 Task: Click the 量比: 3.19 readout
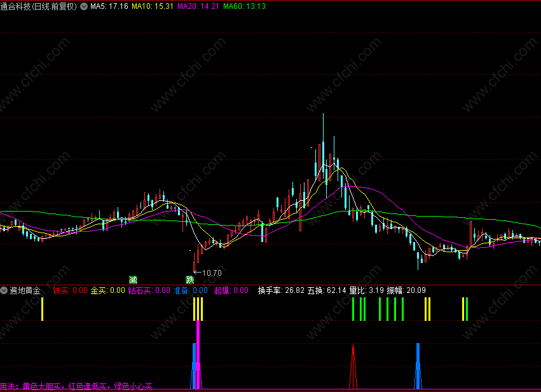point(366,290)
